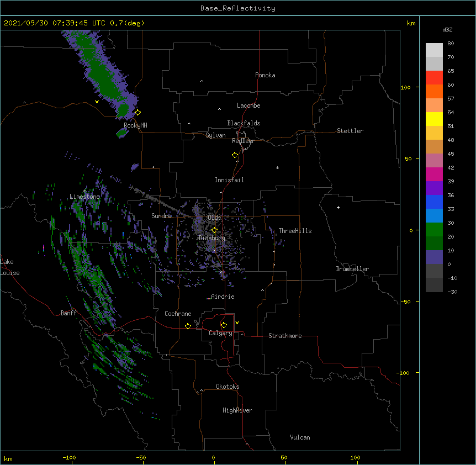Pick the purple 39 dBZ legend color
Viewport: 476px width, 465px height.
click(434, 188)
